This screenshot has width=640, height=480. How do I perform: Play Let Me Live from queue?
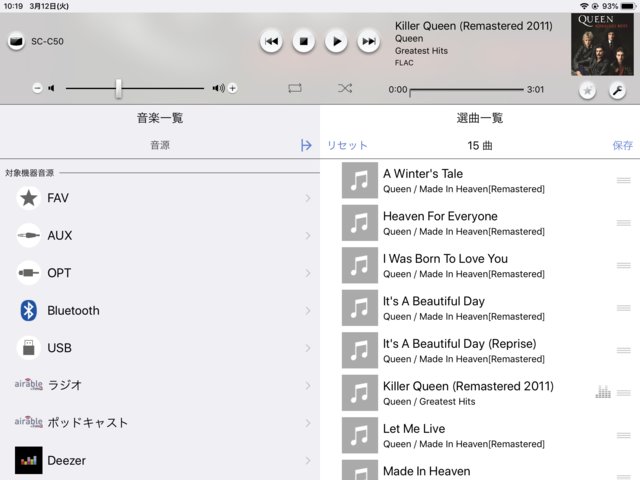(480, 435)
